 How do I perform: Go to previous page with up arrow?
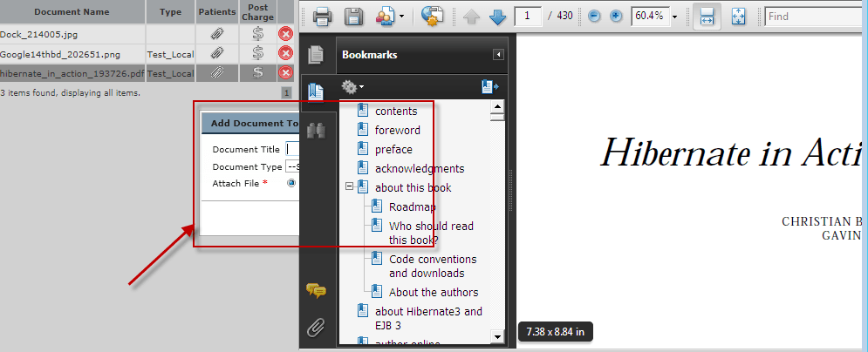click(472, 17)
